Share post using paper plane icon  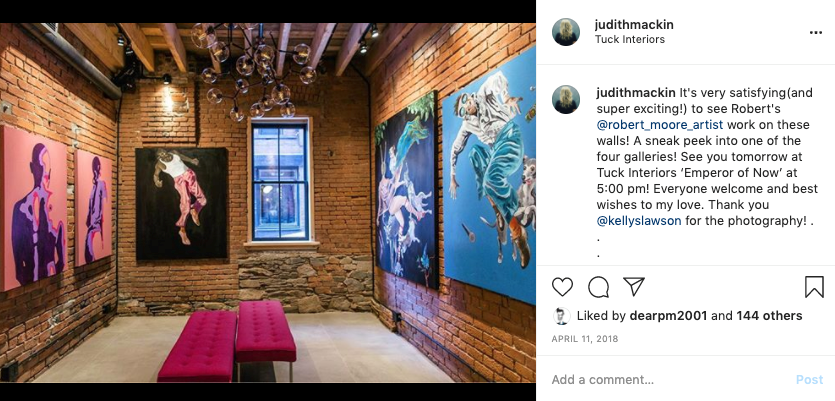(x=634, y=287)
